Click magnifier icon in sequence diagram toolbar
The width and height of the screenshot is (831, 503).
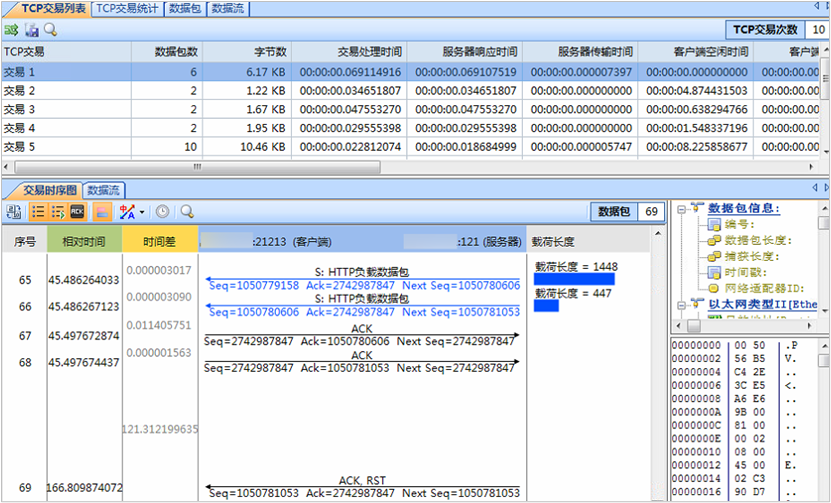click(x=186, y=212)
